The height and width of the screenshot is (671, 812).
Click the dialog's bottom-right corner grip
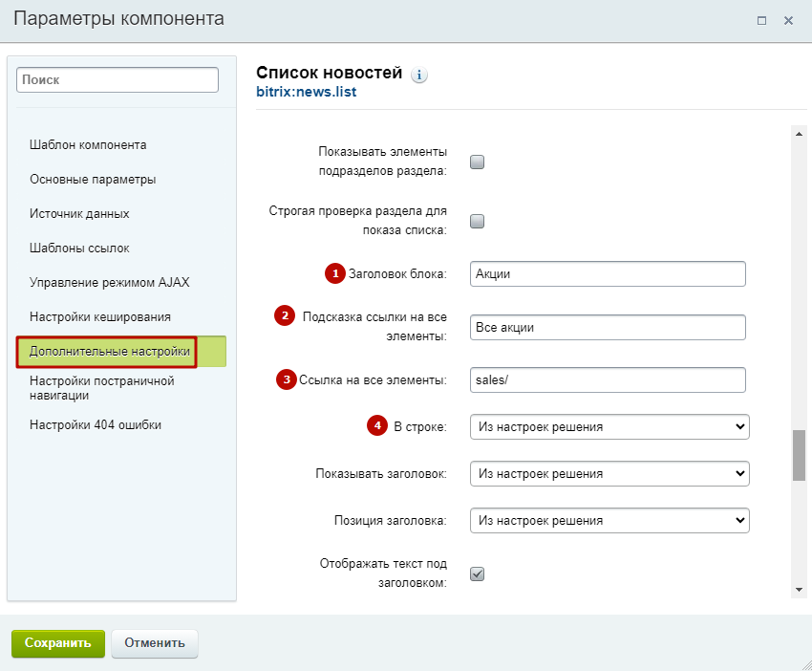pos(805,664)
